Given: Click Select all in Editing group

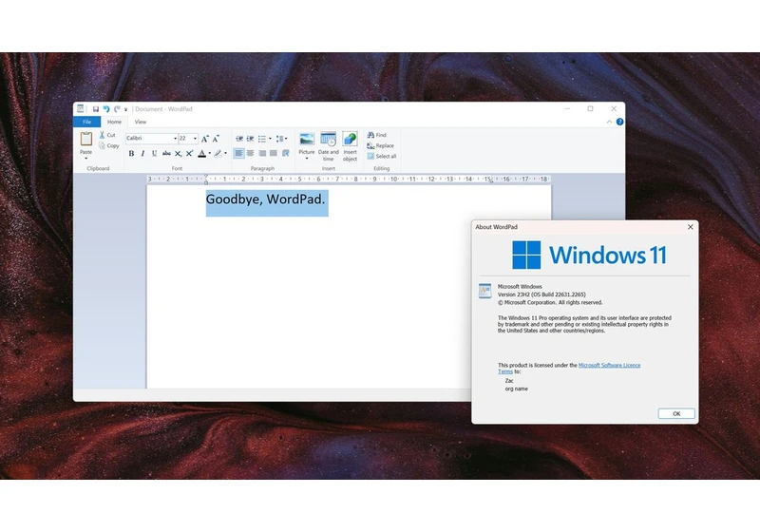Looking at the screenshot, I should pyautogui.click(x=382, y=156).
